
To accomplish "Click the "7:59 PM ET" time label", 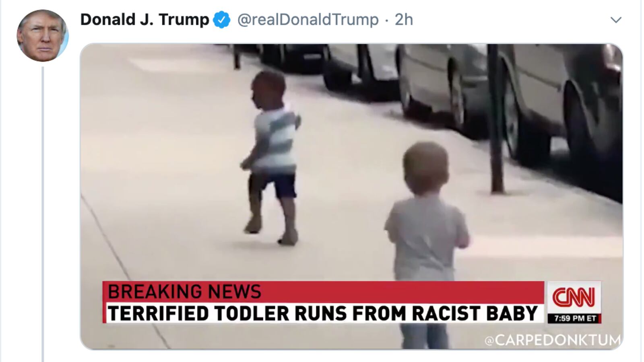I will (x=574, y=319).
